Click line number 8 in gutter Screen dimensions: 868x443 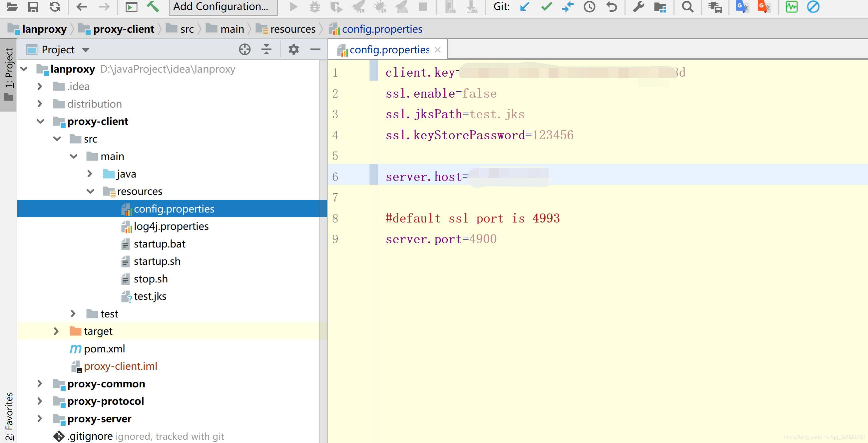335,219
